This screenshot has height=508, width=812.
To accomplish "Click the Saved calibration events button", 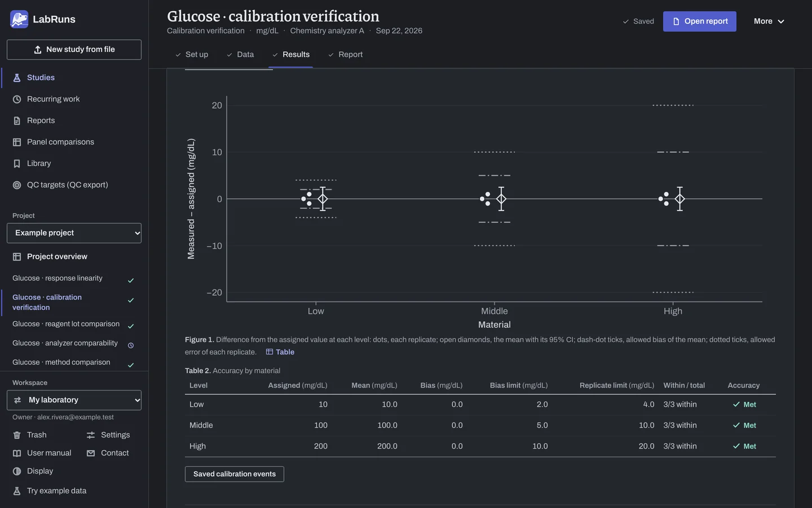I will 235,474.
